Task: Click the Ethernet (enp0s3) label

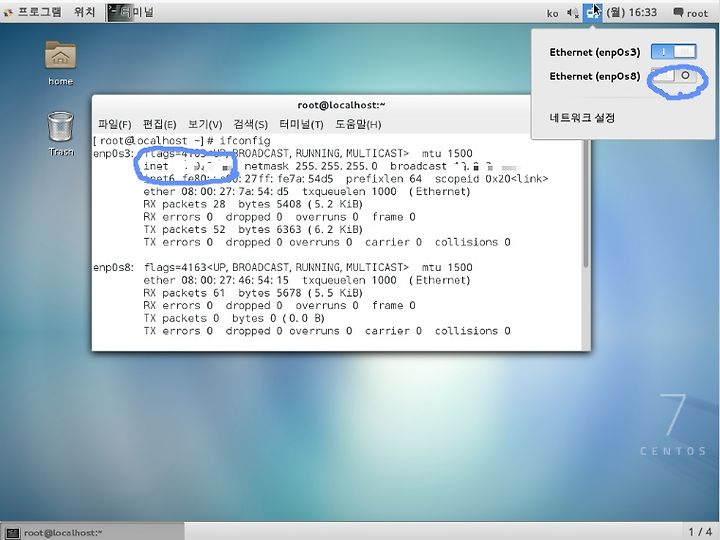Action: point(595,52)
